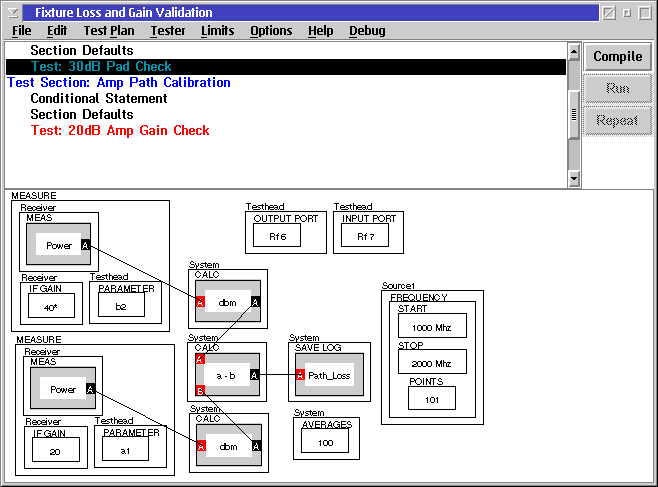Image resolution: width=658 pixels, height=487 pixels.
Task: Open the Debug menu
Action: point(367,31)
